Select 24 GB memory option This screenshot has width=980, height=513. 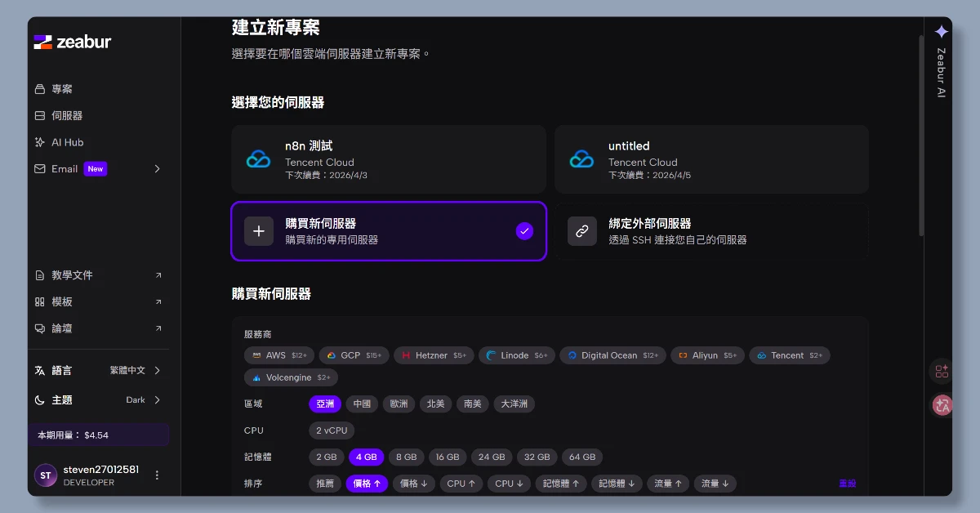(x=492, y=457)
